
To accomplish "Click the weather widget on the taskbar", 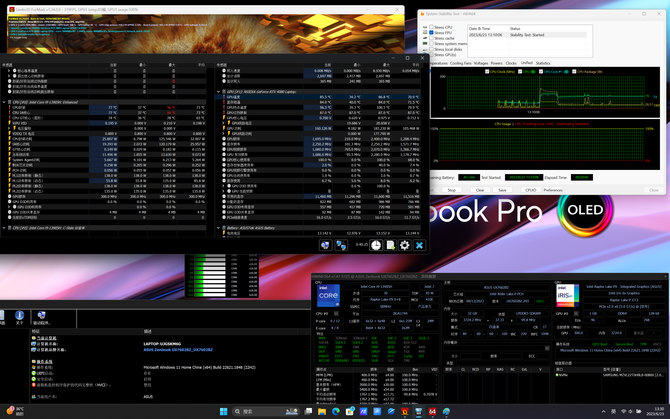I will click(x=15, y=411).
